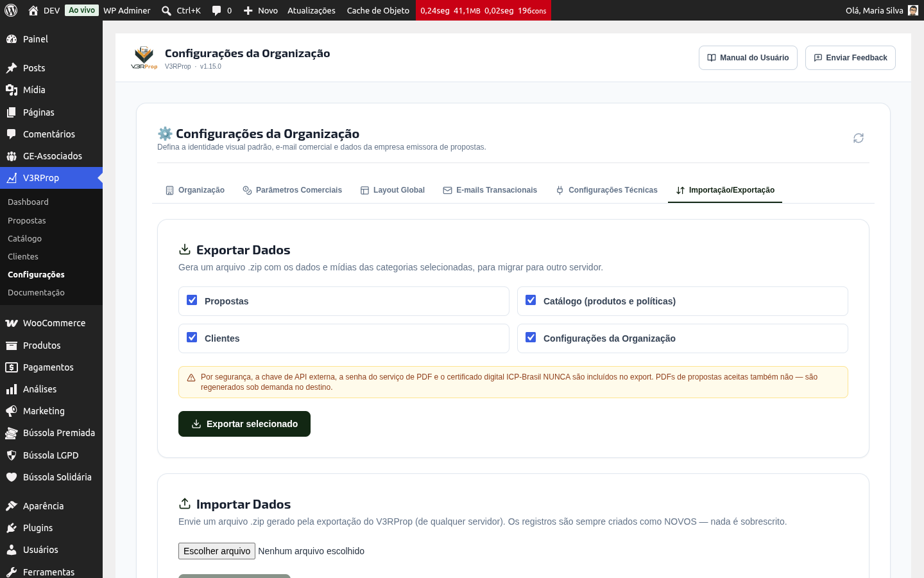Click Enviar Feedback button
The width and height of the screenshot is (924, 578).
(x=850, y=58)
